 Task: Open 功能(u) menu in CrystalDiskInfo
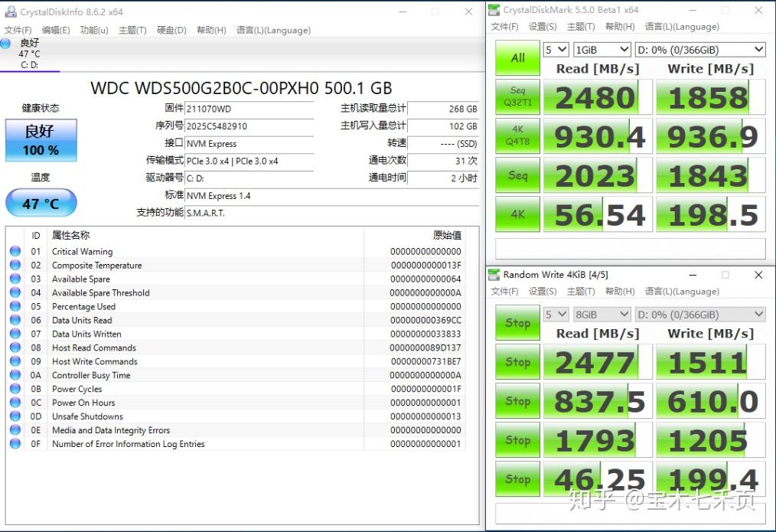tap(94, 30)
